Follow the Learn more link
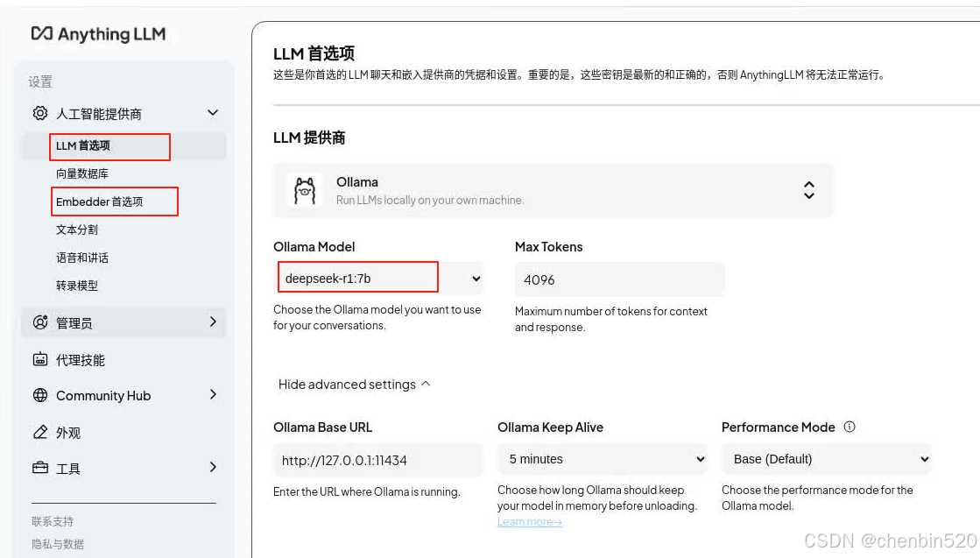Image resolution: width=980 pixels, height=558 pixels. coord(529,522)
